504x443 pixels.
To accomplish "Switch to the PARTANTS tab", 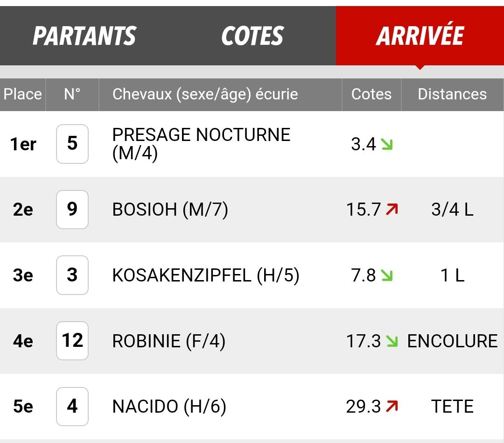I will [x=84, y=35].
